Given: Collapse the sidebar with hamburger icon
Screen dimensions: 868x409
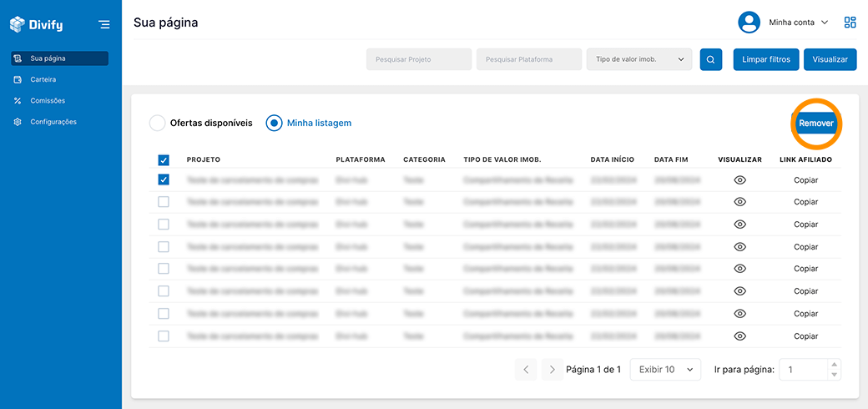Looking at the screenshot, I should point(103,24).
